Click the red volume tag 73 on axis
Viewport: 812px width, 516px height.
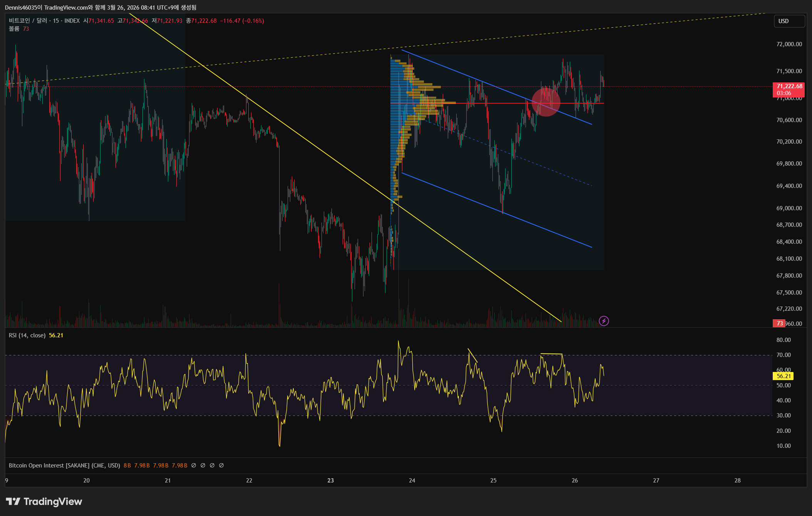click(779, 323)
